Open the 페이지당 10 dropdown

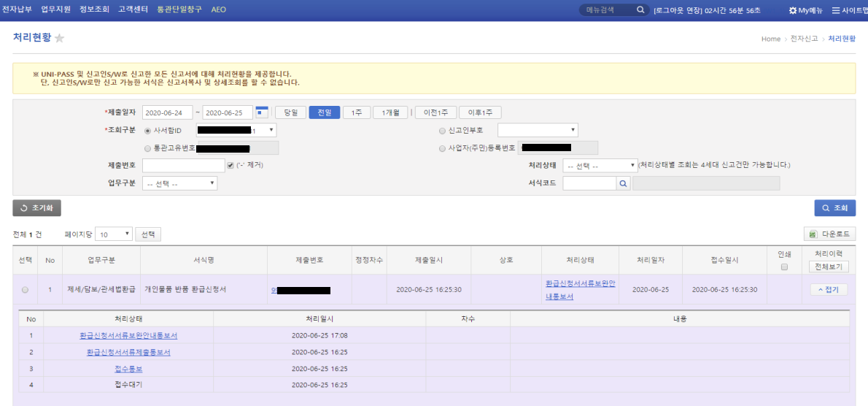tap(114, 234)
